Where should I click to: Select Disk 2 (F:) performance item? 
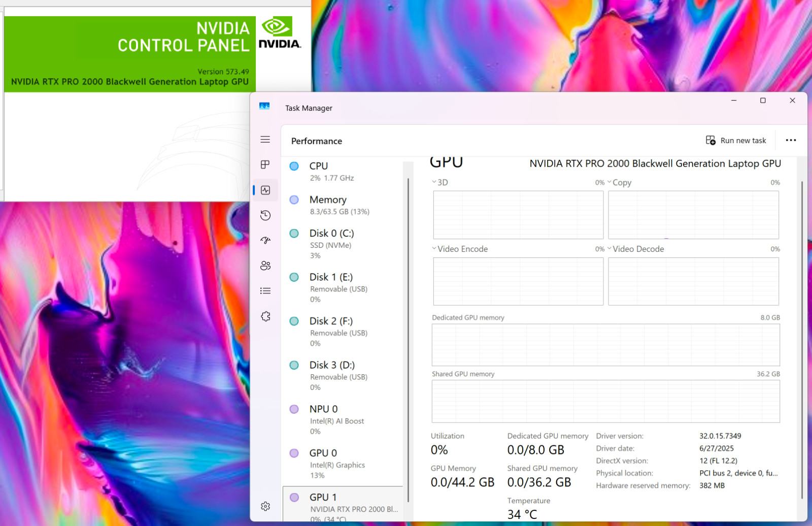click(x=343, y=332)
